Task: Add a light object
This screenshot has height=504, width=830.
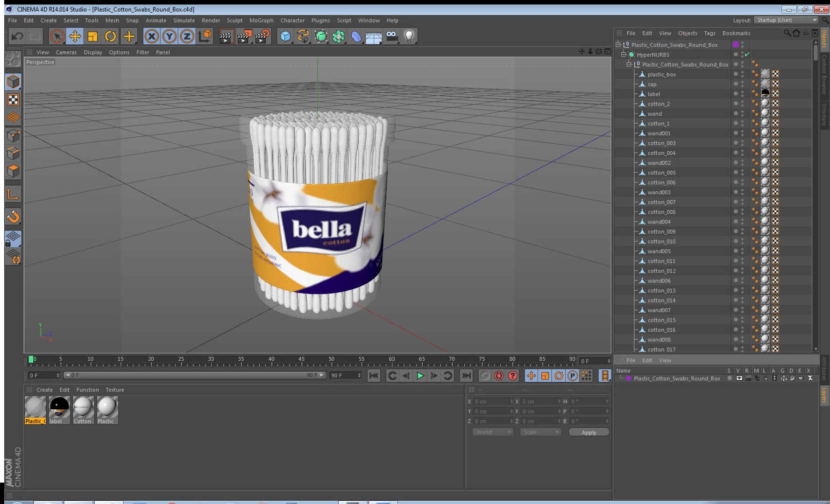Action: tap(410, 36)
